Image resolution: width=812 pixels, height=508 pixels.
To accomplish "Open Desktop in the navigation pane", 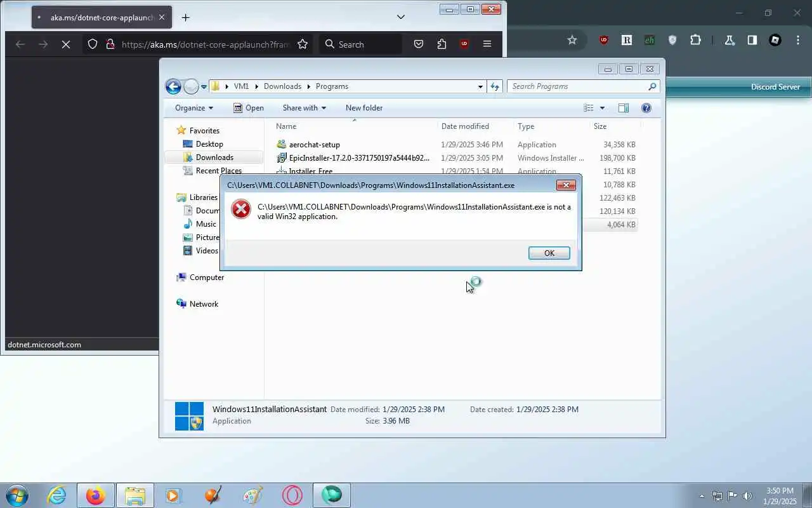I will pos(209,144).
